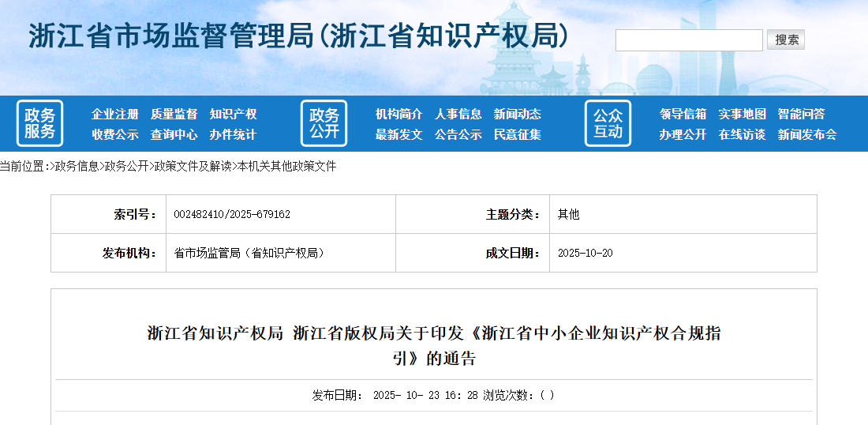Image resolution: width=868 pixels, height=425 pixels.
Task: Click 政策文件及解读 in breadcrumb
Action: [193, 166]
